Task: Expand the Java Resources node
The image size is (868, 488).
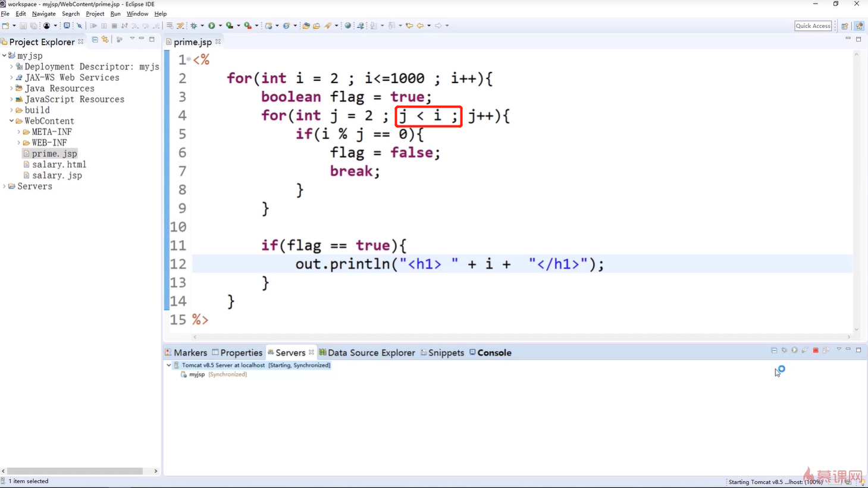Action: click(x=11, y=88)
